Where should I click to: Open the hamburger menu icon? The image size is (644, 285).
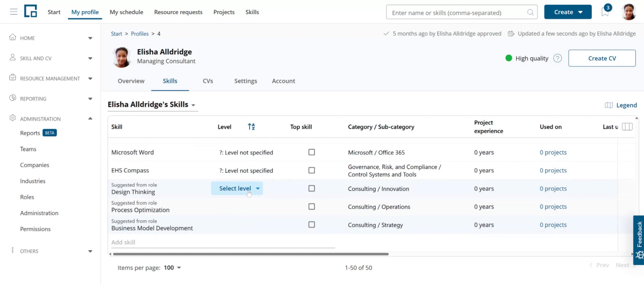[x=14, y=12]
